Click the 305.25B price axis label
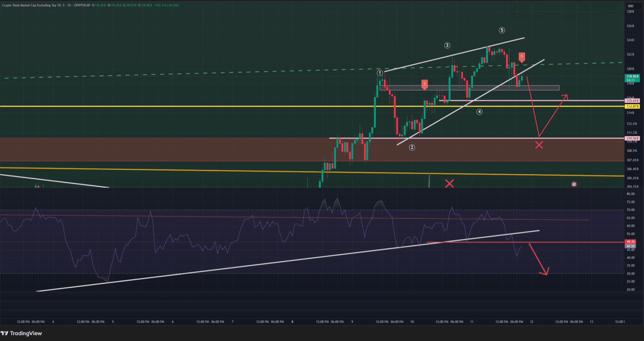The width and height of the screenshot is (644, 341). pos(632,178)
